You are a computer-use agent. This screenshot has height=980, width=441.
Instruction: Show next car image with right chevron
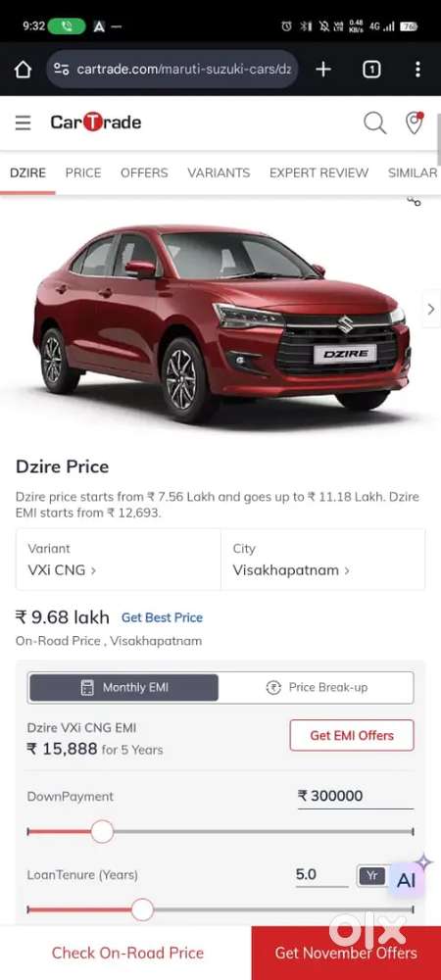click(x=431, y=309)
